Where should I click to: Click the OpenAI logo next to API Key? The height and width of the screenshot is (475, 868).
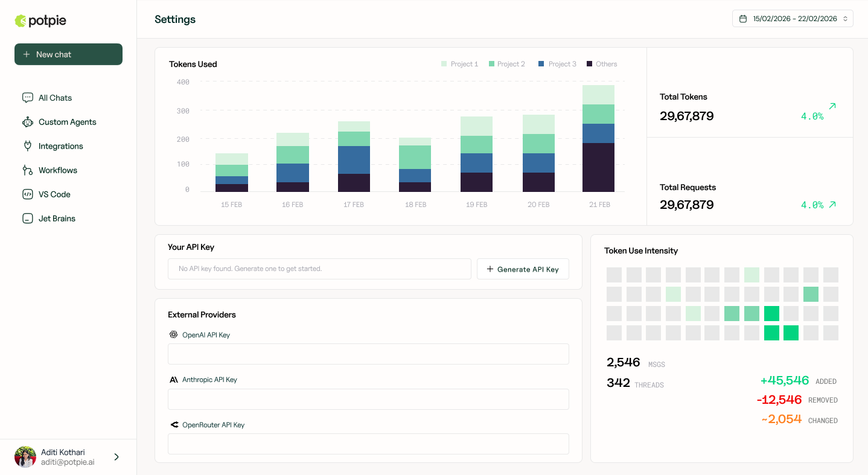coord(173,334)
